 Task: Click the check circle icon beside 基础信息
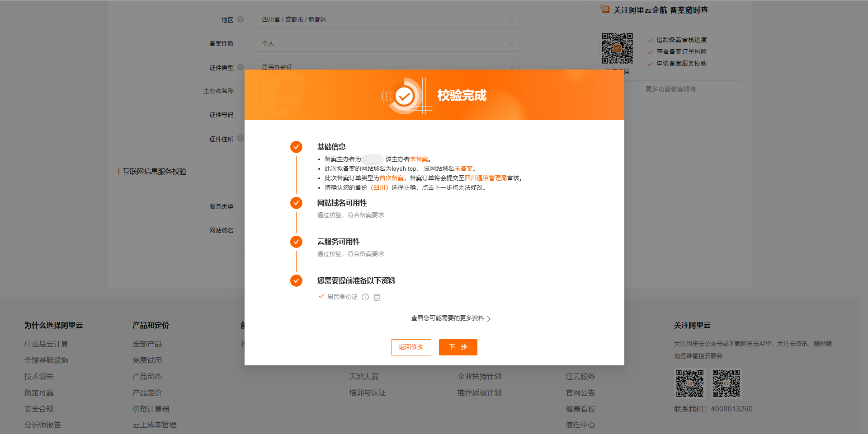[x=296, y=147]
